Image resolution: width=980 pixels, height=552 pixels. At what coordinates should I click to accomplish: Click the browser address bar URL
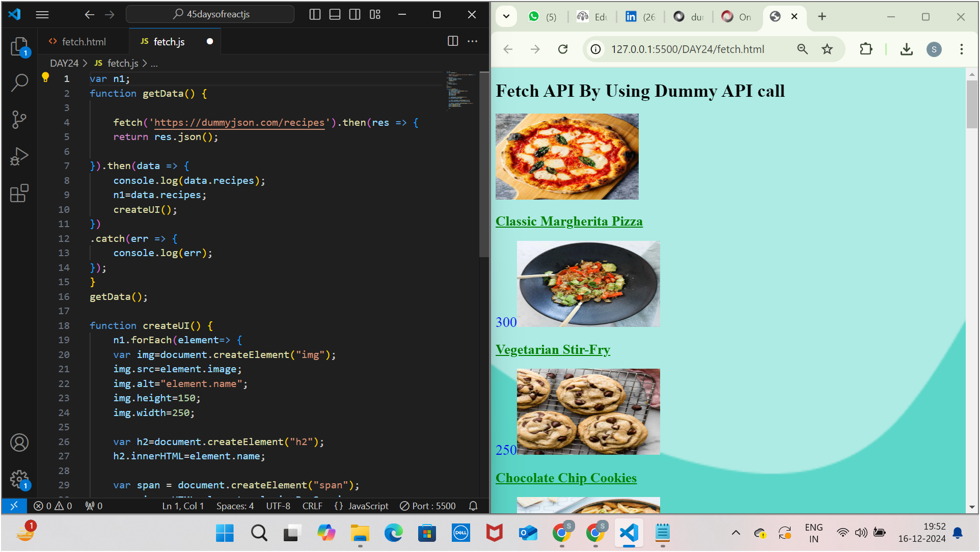[688, 49]
